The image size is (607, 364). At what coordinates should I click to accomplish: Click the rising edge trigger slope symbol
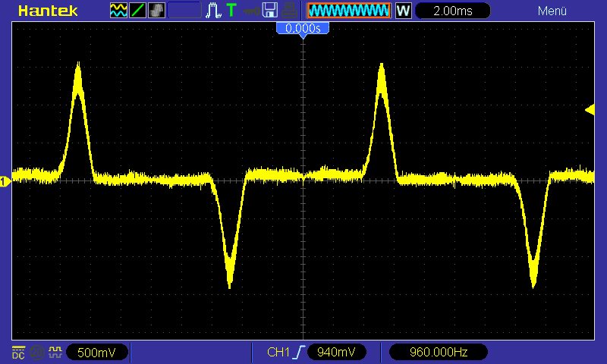[x=300, y=352]
